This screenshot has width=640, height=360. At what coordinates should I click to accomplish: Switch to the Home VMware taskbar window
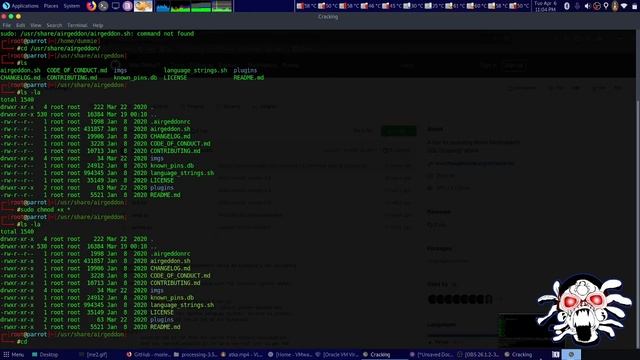click(x=289, y=355)
